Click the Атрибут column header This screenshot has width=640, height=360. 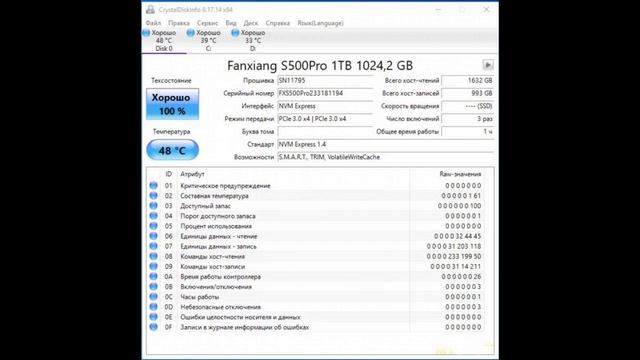[x=293, y=174]
